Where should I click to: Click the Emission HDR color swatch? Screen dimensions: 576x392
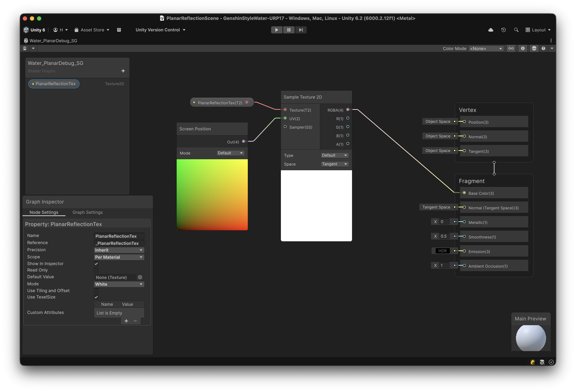442,251
